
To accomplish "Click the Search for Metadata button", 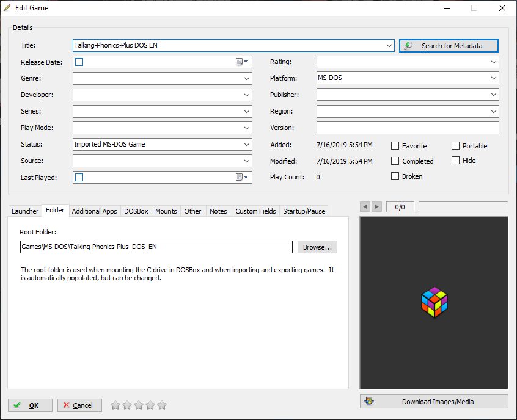I will pyautogui.click(x=449, y=46).
